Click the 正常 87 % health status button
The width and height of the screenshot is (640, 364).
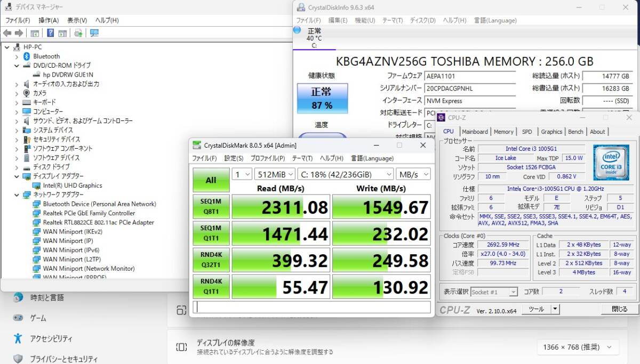point(322,98)
